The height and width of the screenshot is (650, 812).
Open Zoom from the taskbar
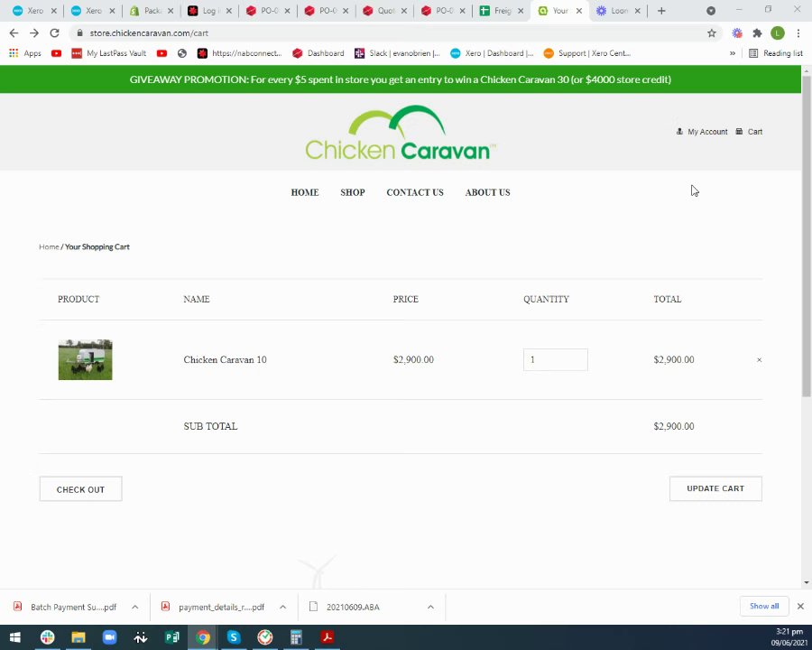pos(109,637)
